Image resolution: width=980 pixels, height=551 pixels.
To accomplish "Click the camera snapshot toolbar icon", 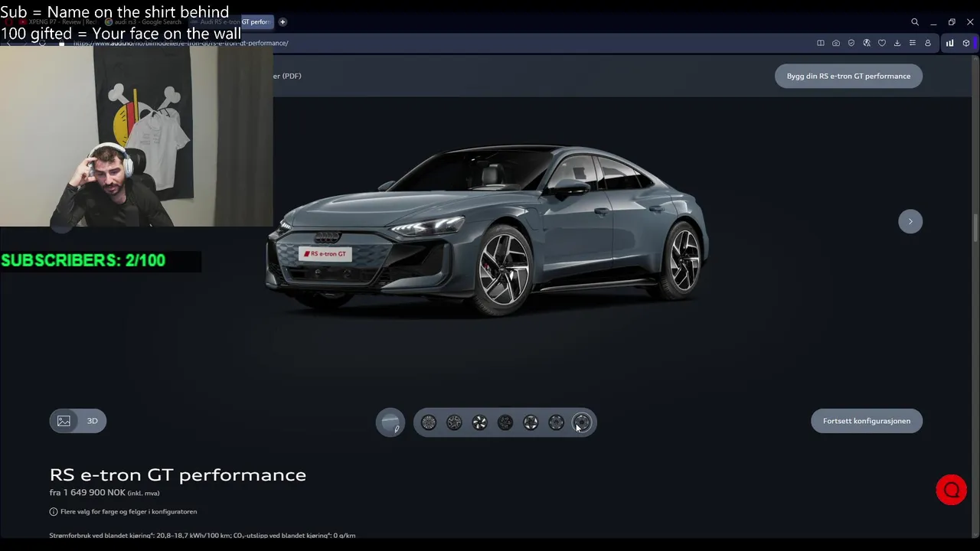I will click(836, 43).
